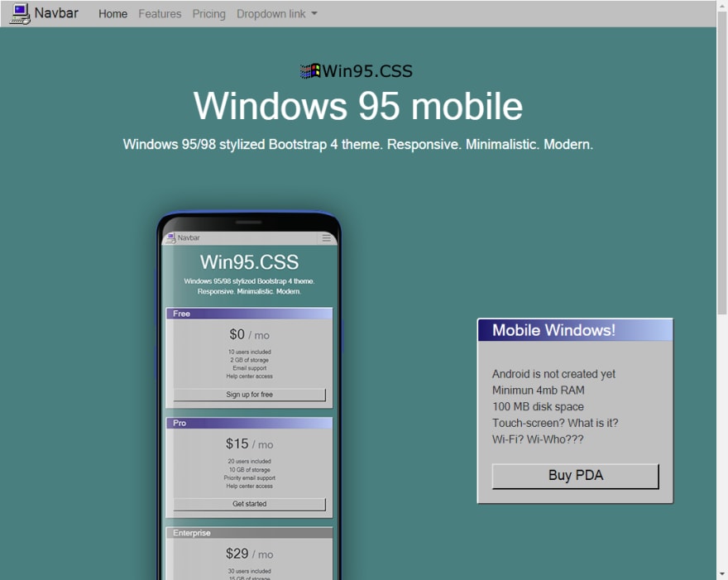Click the "Android is not created yet" line
This screenshot has width=728, height=580.
[553, 374]
